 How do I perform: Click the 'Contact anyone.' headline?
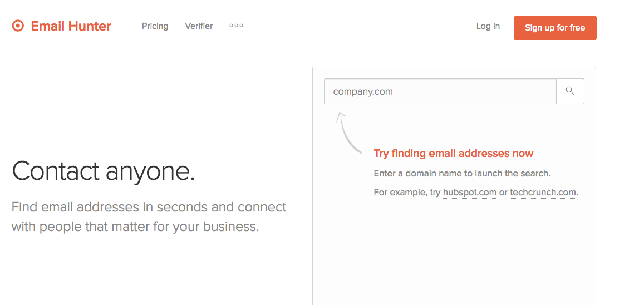tap(104, 171)
